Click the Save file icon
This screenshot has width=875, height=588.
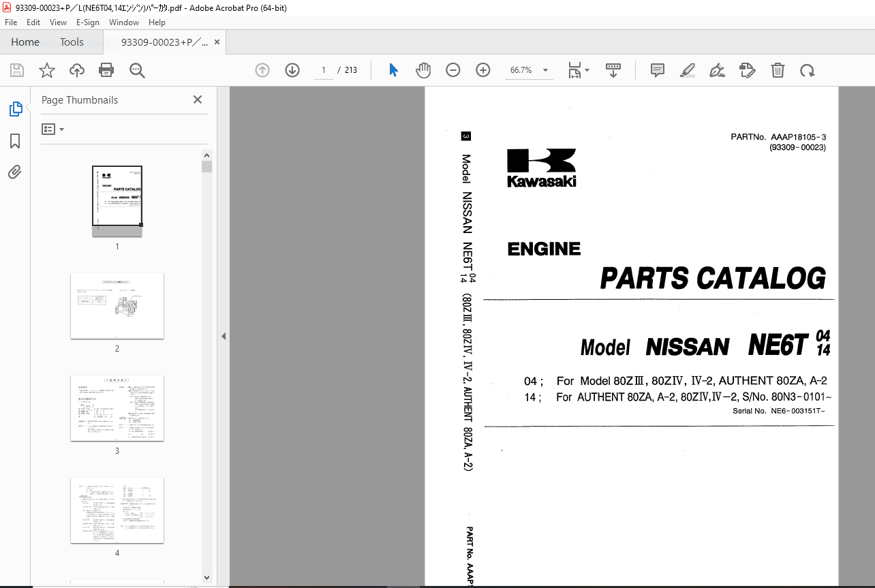tap(17, 70)
